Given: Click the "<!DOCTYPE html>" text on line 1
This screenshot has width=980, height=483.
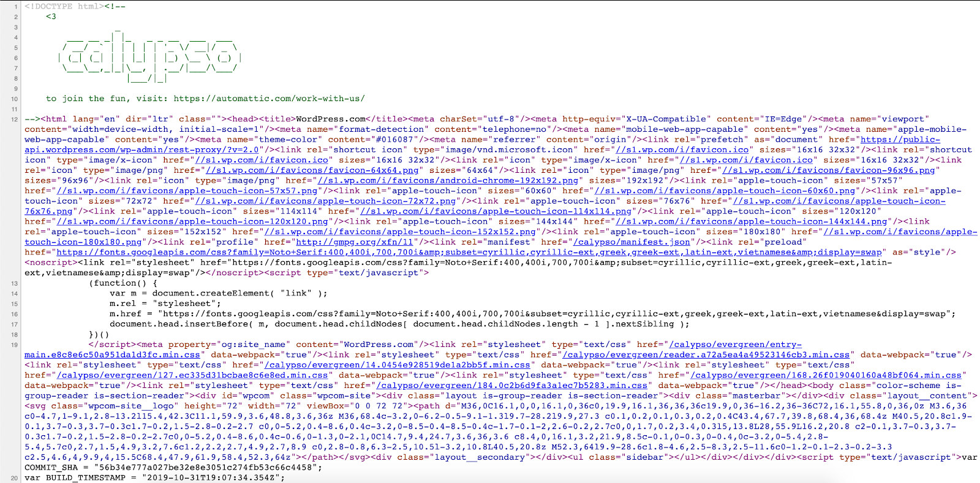Looking at the screenshot, I should 64,6.
